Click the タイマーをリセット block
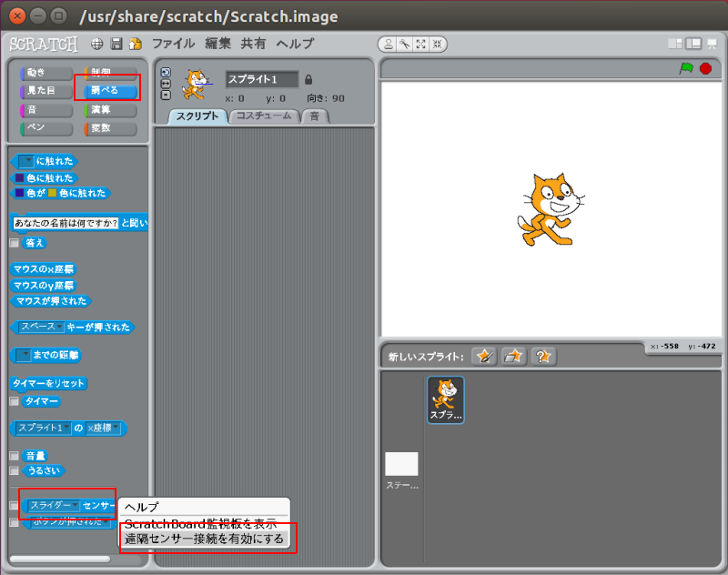This screenshot has height=575, width=728. [48, 383]
